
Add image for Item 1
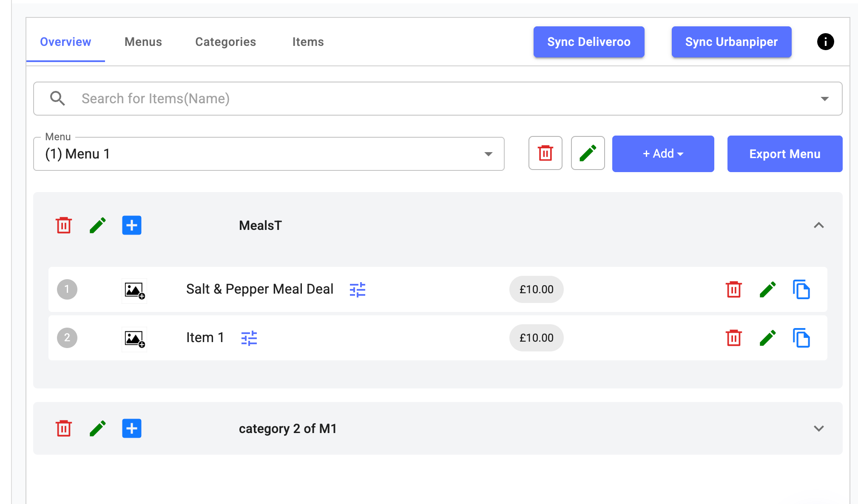pyautogui.click(x=134, y=339)
